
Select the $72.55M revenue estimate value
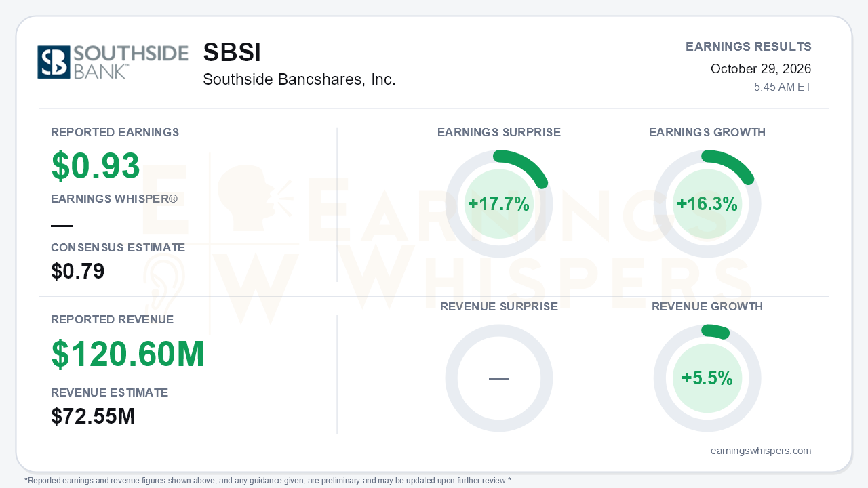[x=93, y=416]
